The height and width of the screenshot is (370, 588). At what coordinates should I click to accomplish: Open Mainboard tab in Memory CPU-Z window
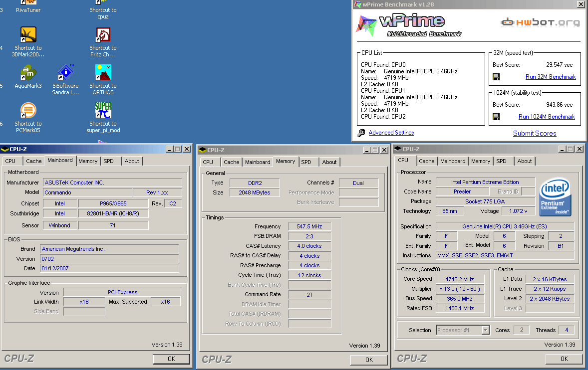pos(258,162)
